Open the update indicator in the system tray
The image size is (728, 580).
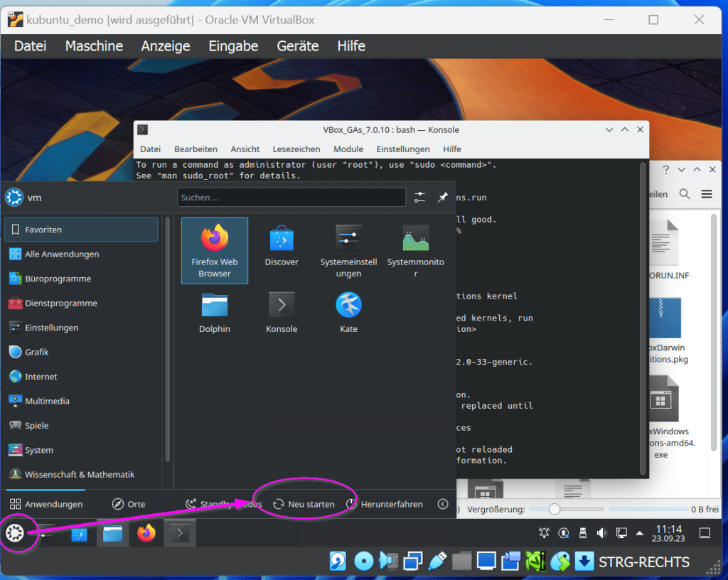pyautogui.click(x=564, y=532)
